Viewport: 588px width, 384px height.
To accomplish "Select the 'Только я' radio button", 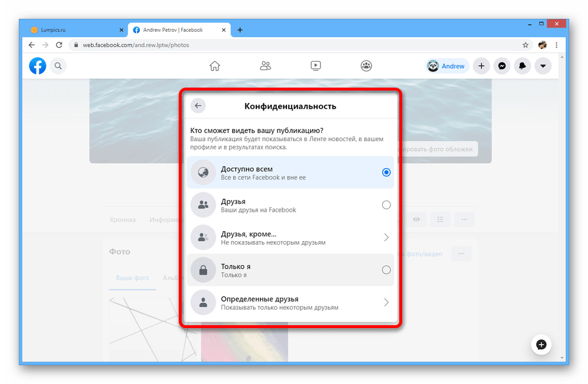I will (x=386, y=270).
